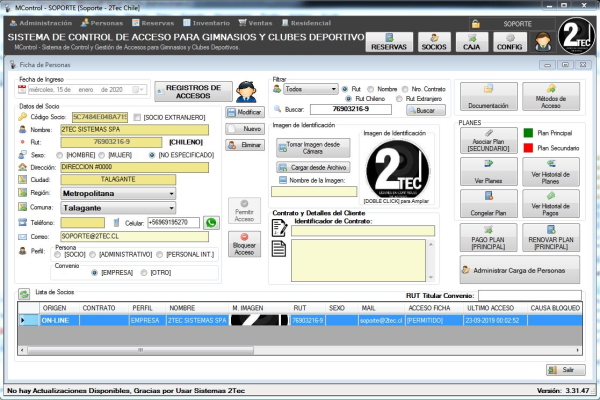Screen dimensions: 600x400
Task: Open the Comuna Talagante dropdown
Action: (x=118, y=208)
